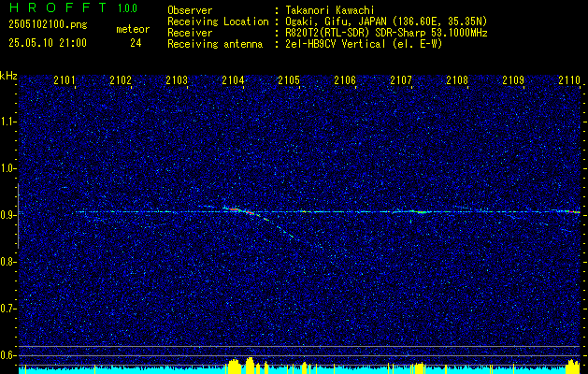Click the 2103 time marker
588x374 pixels.
click(x=177, y=80)
